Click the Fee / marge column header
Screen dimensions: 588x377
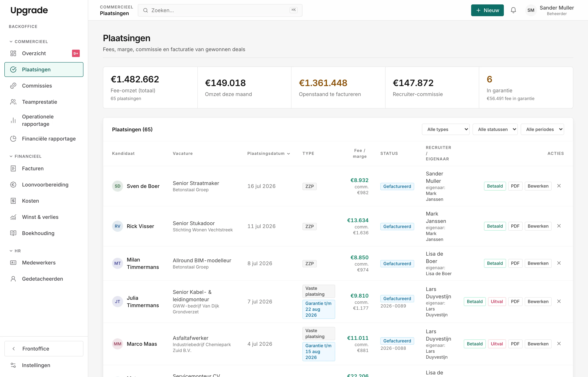(360, 154)
